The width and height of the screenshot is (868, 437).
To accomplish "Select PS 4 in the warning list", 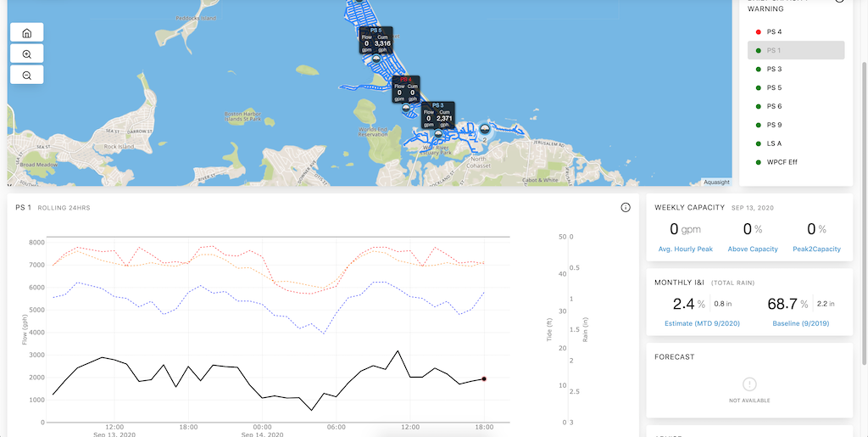I will pos(774,32).
